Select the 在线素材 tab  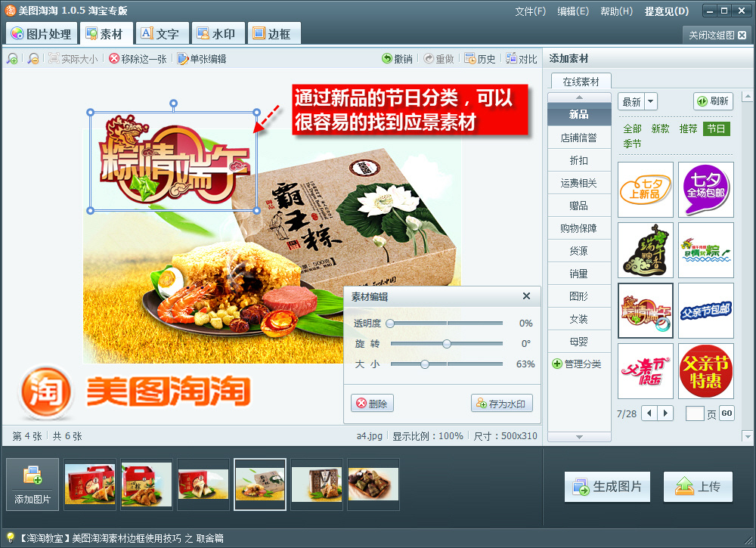(x=581, y=82)
